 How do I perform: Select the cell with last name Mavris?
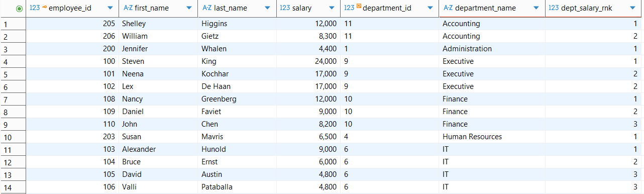237,137
